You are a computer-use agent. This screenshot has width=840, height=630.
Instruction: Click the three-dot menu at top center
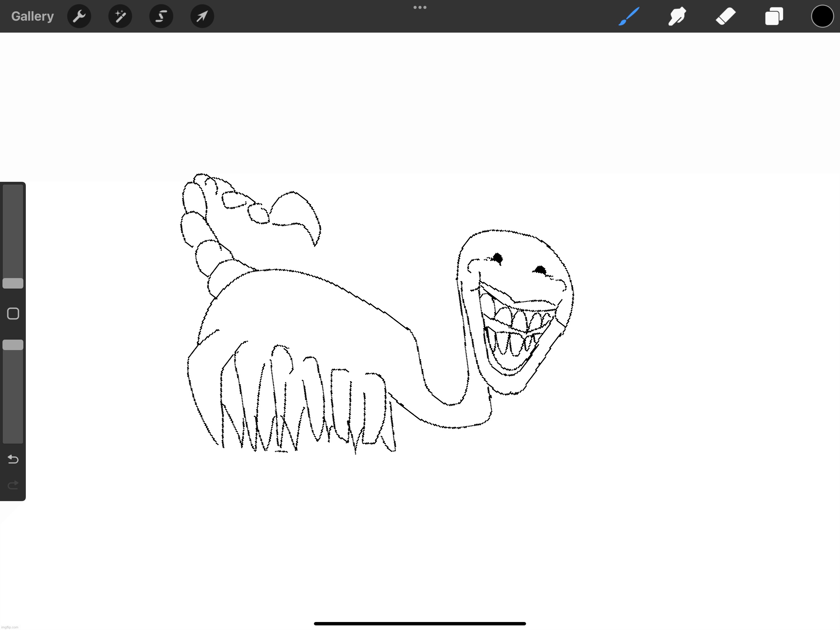[420, 7]
